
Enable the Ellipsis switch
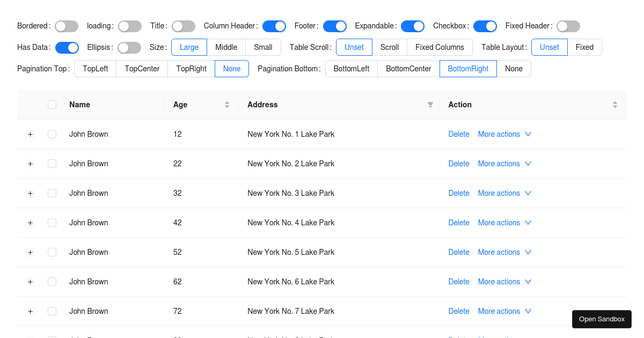click(x=129, y=48)
